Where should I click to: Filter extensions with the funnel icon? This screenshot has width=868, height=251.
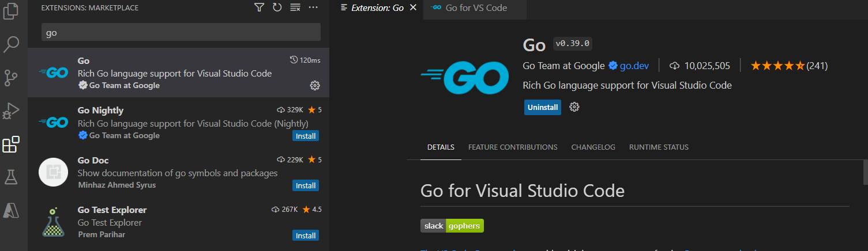pyautogui.click(x=260, y=7)
